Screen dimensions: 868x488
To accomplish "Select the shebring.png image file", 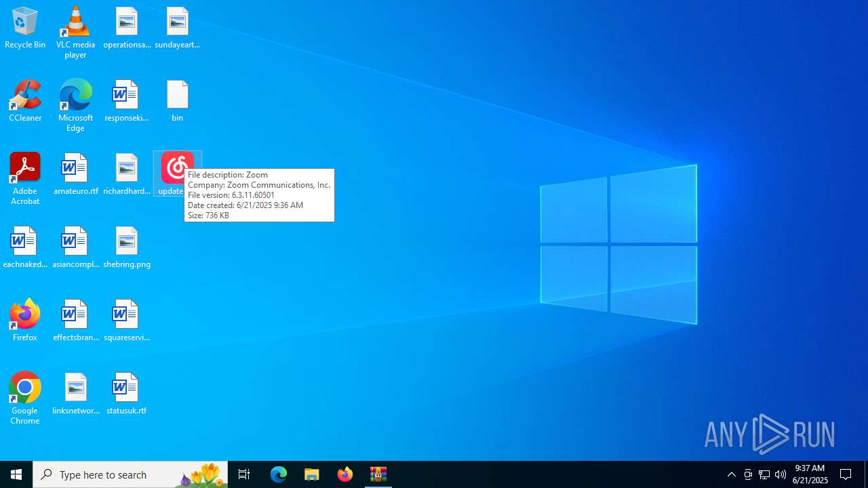I will click(x=127, y=248).
